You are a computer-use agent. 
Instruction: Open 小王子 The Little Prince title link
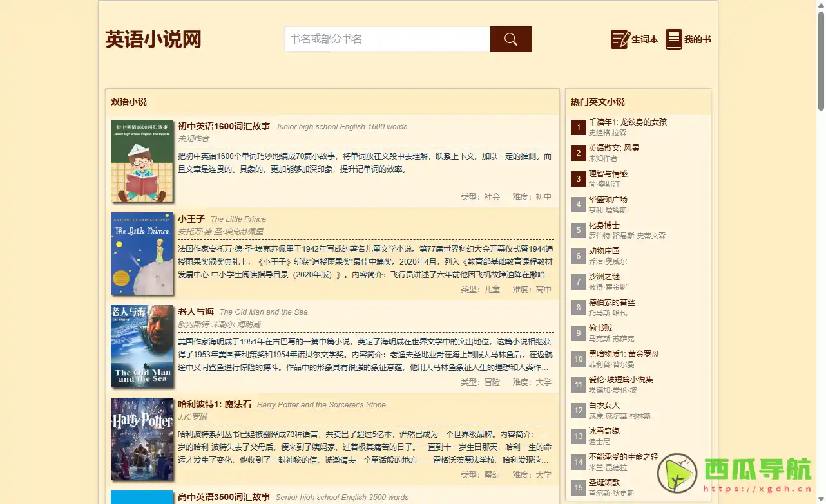coord(191,218)
